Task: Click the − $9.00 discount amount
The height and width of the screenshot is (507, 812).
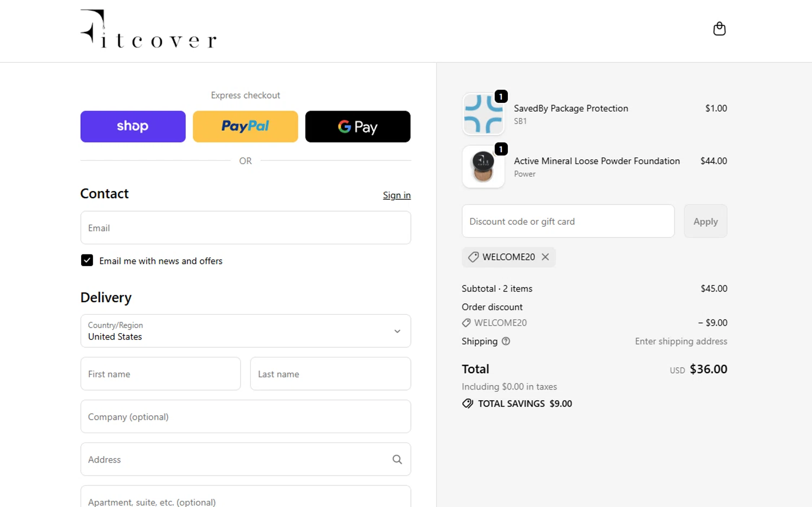Action: (712, 323)
